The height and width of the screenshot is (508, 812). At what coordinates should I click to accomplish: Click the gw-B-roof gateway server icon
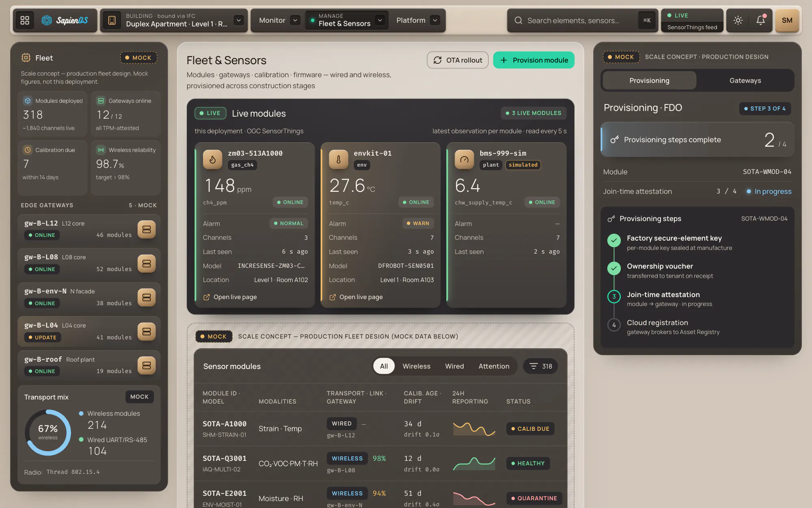click(147, 365)
